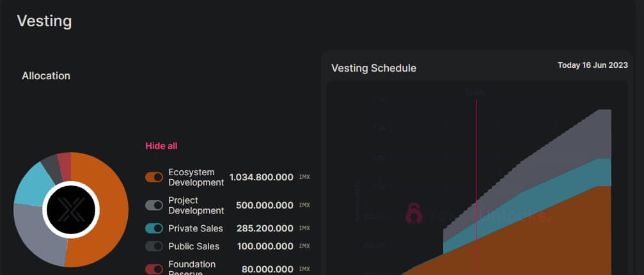This screenshot has width=644, height=275.
Task: Click the lock watermark icon on chart
Action: click(414, 214)
